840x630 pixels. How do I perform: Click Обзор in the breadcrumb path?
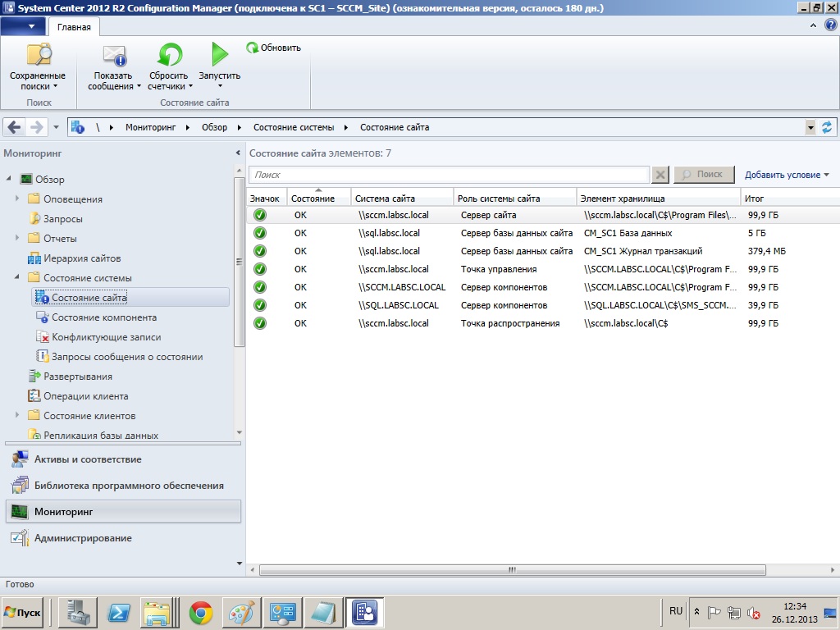tap(214, 127)
